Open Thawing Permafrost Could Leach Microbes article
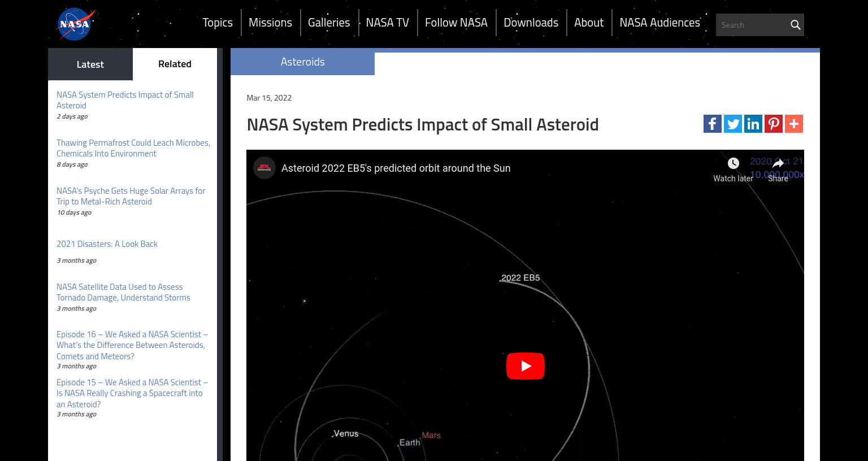The image size is (868, 461). pos(133,148)
